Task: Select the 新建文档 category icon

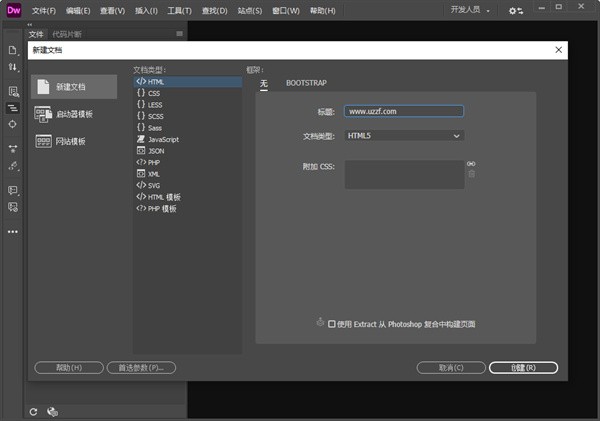Action: pyautogui.click(x=43, y=87)
